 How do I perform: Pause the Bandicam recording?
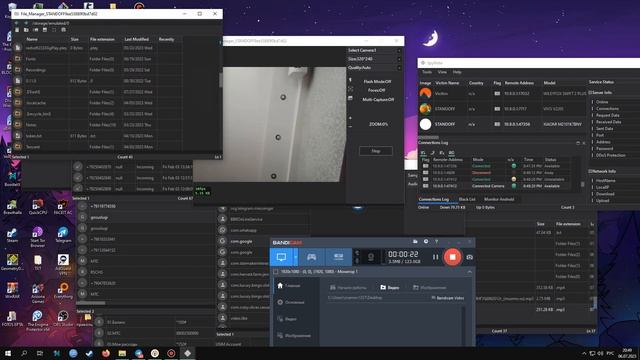tap(435, 257)
